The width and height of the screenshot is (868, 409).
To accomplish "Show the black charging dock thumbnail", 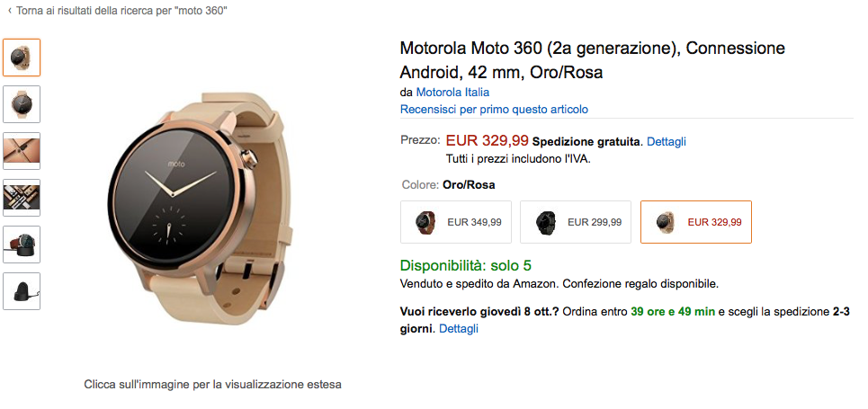I will (x=22, y=291).
